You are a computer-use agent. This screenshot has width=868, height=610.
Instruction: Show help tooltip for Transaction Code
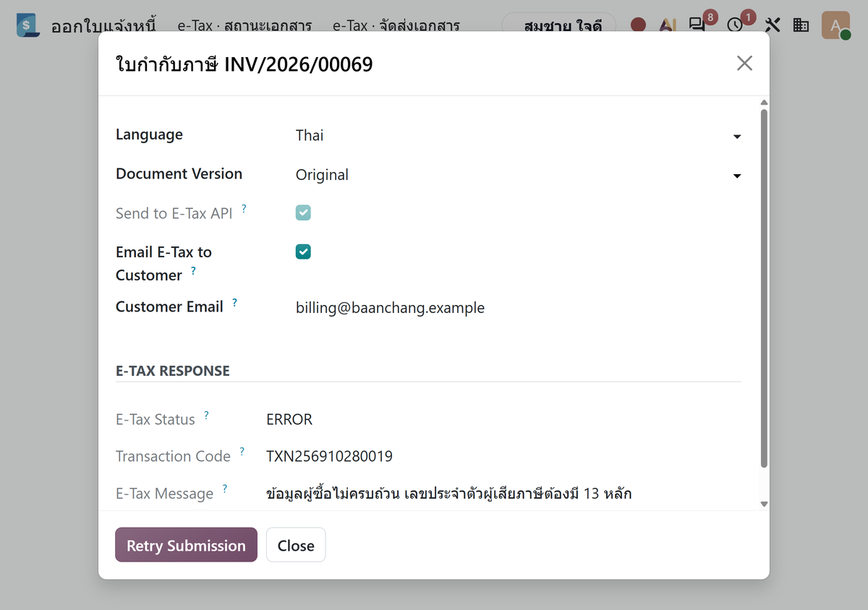point(242,452)
